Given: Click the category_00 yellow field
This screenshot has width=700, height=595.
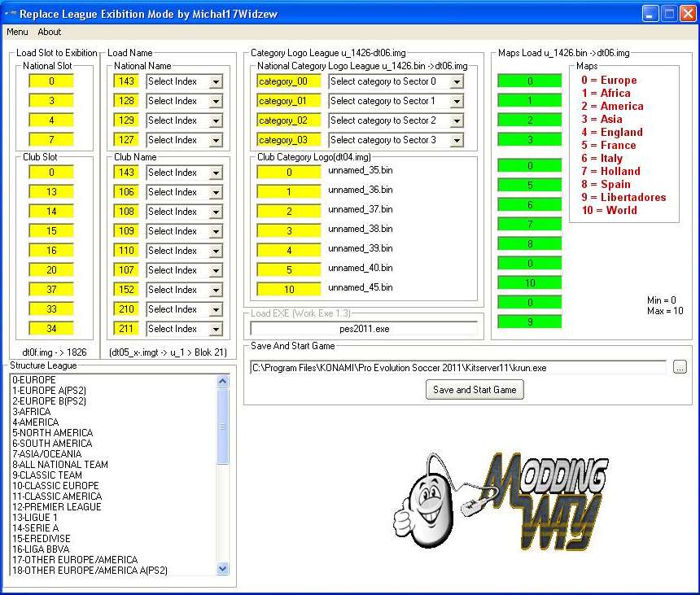Looking at the screenshot, I should point(287,81).
